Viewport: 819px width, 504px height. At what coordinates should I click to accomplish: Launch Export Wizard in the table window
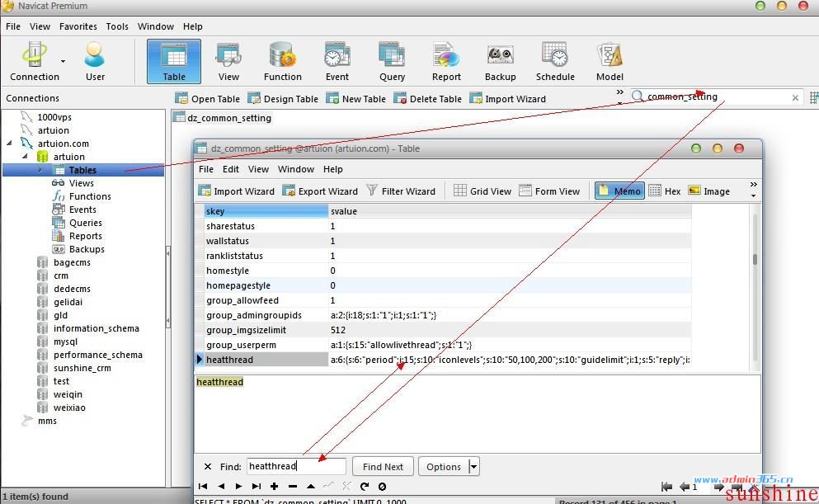click(320, 191)
